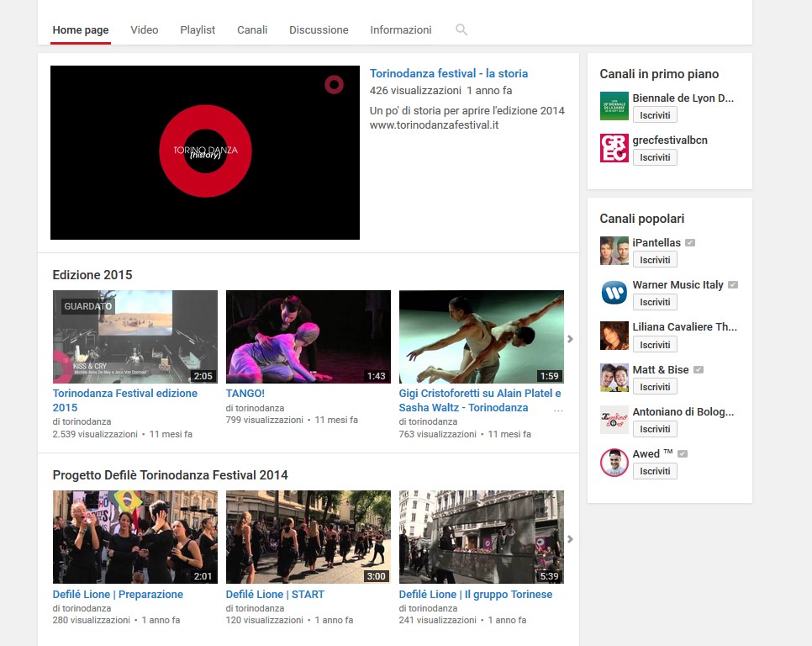Open Defilé Lione | START link
The image size is (812, 646).
point(275,594)
